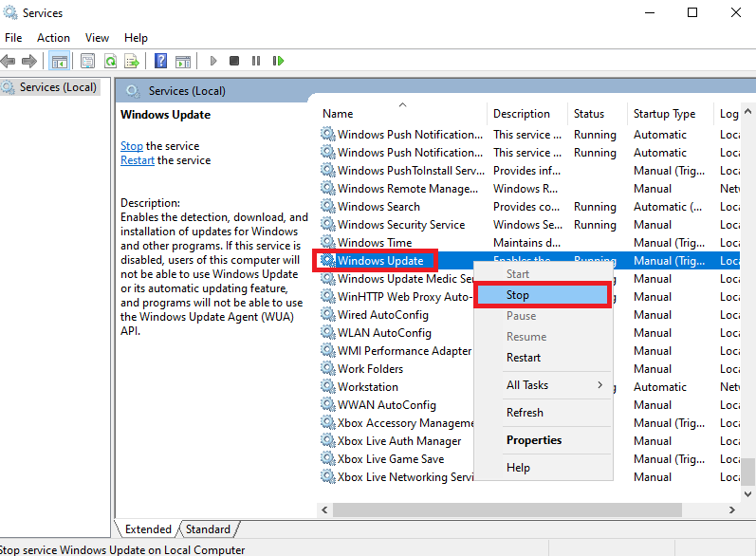Sort by the Name column header
The width and height of the screenshot is (756, 556).
tap(402, 114)
